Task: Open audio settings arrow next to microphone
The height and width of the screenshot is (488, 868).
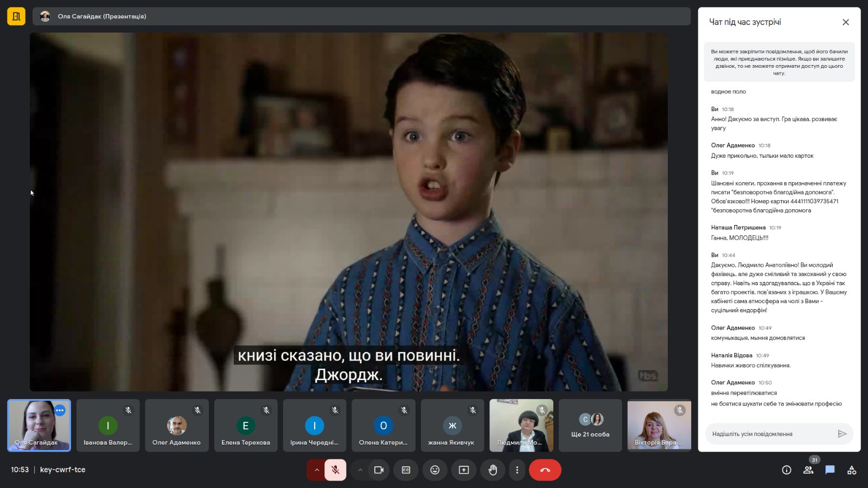Action: [x=317, y=470]
